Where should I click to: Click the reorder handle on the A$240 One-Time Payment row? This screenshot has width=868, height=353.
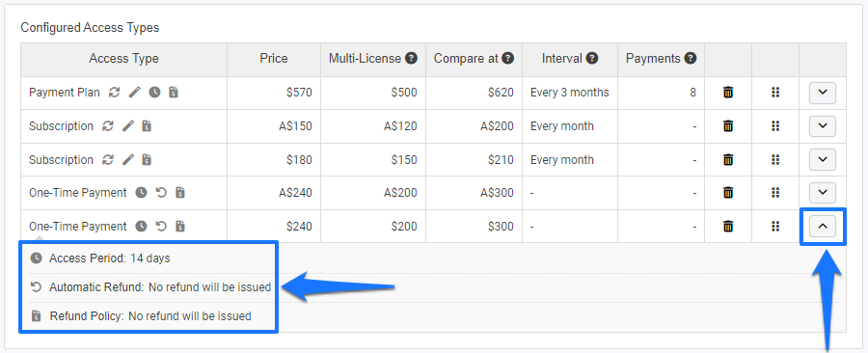click(x=775, y=193)
